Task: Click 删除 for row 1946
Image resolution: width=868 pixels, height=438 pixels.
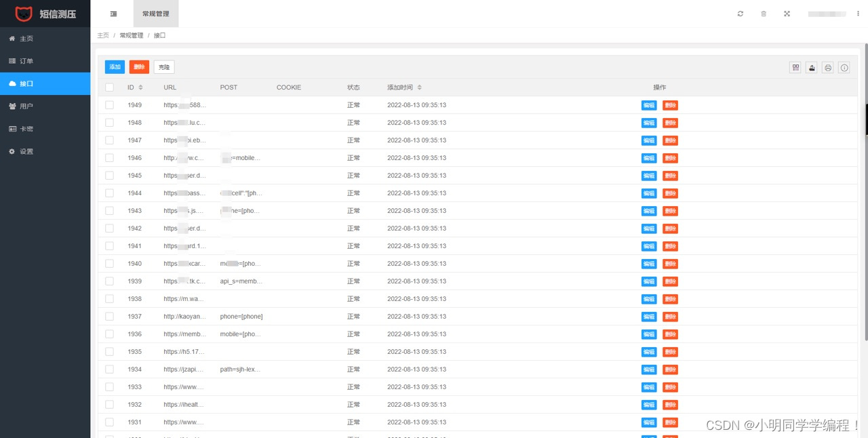Action: pyautogui.click(x=670, y=158)
